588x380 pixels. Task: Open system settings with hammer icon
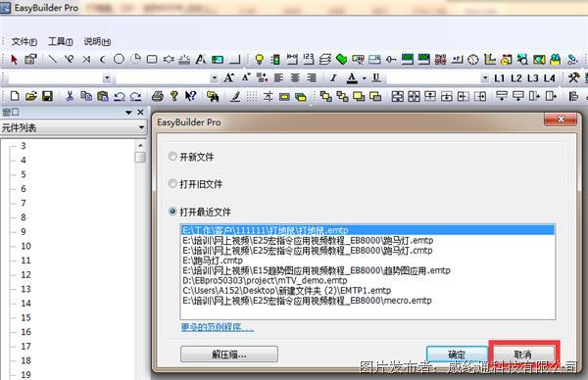[573, 78]
